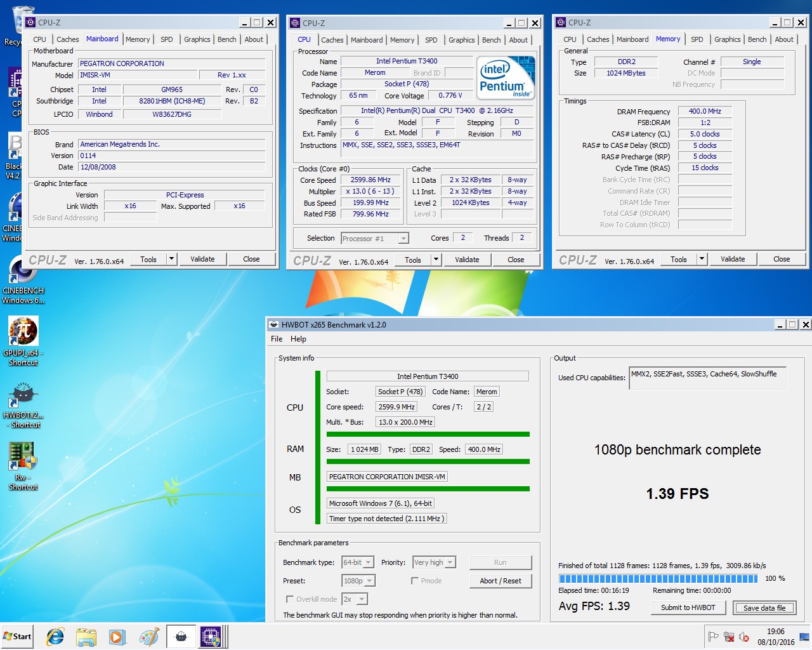Click Timer type not detected field
Viewport: 812px width, 650px height.
click(386, 519)
